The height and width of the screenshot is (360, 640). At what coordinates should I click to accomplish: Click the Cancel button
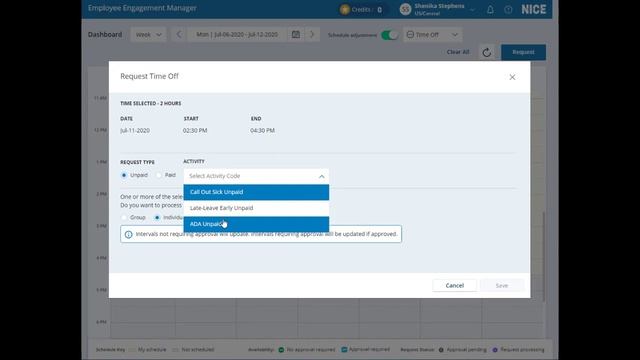click(x=454, y=286)
